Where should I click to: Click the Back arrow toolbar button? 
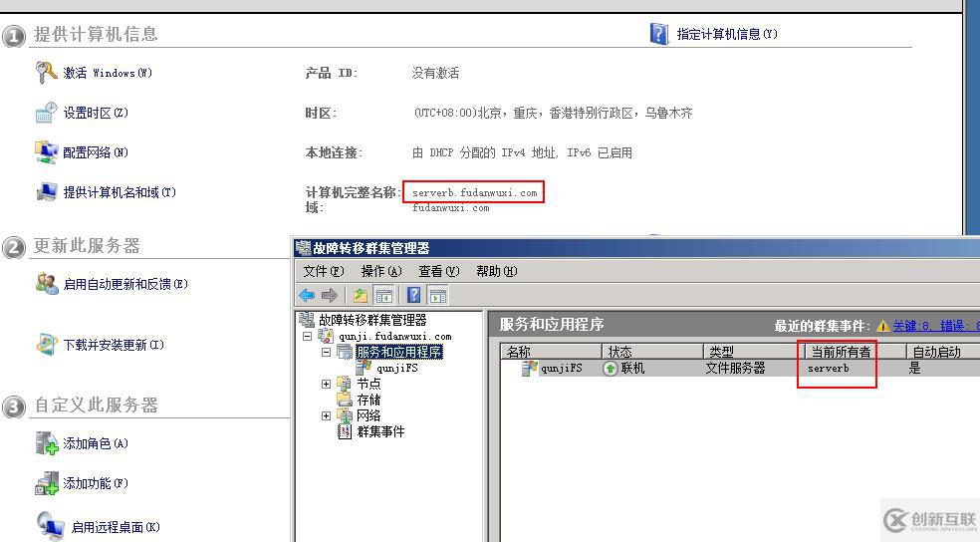click(x=307, y=295)
